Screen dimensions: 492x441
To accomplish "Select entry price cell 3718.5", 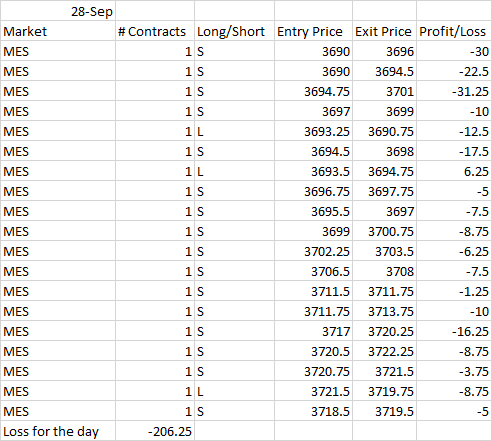I will coord(313,411).
